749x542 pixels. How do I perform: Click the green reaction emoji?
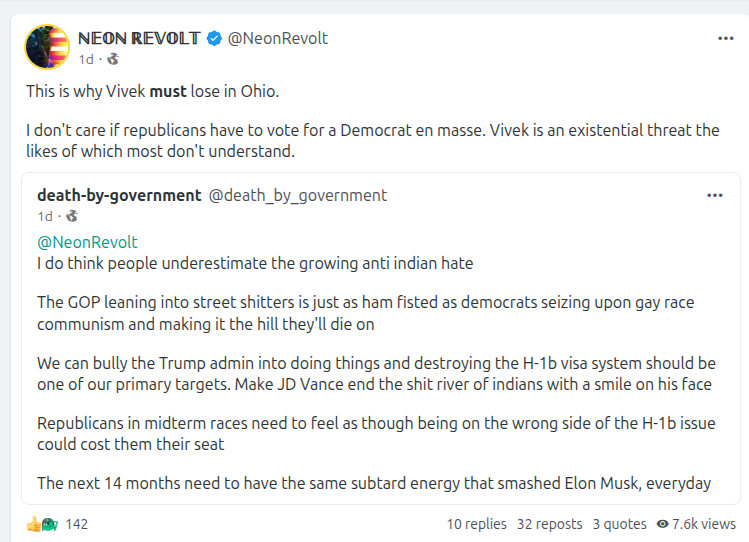pyautogui.click(x=49, y=524)
